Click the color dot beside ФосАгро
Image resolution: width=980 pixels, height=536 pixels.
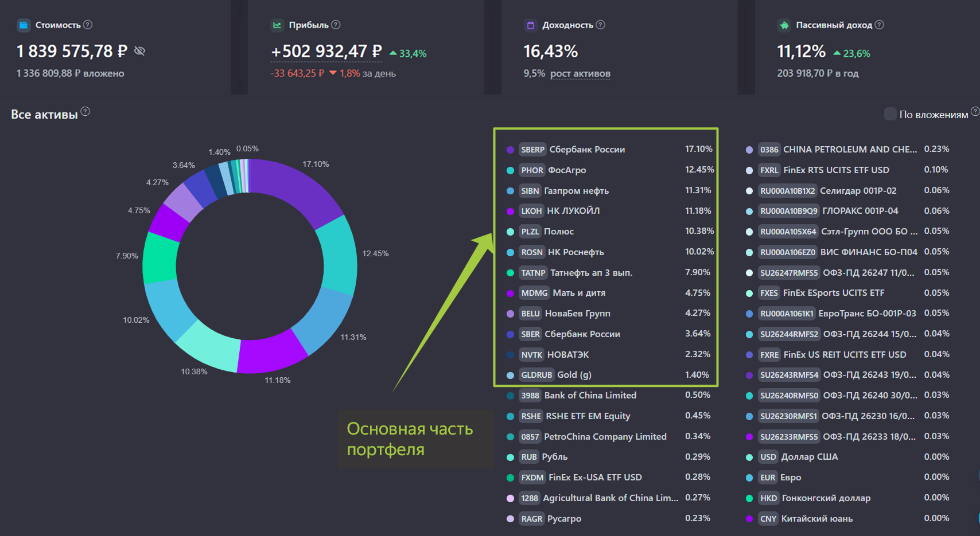[x=510, y=170]
